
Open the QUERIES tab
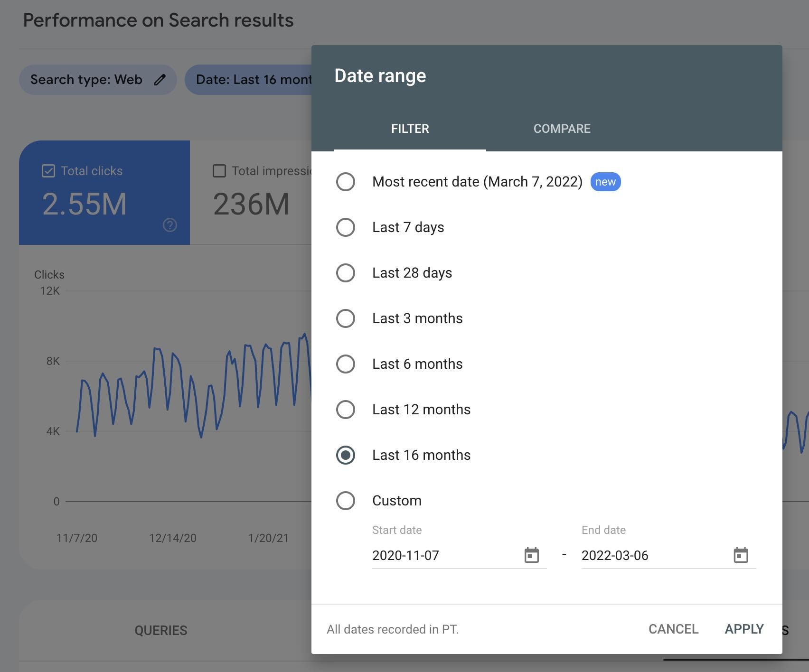point(161,630)
